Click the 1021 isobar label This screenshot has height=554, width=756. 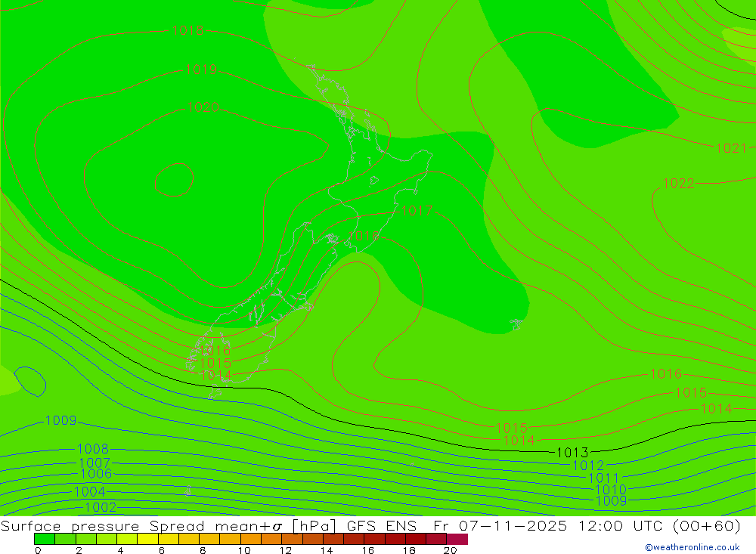click(x=731, y=148)
